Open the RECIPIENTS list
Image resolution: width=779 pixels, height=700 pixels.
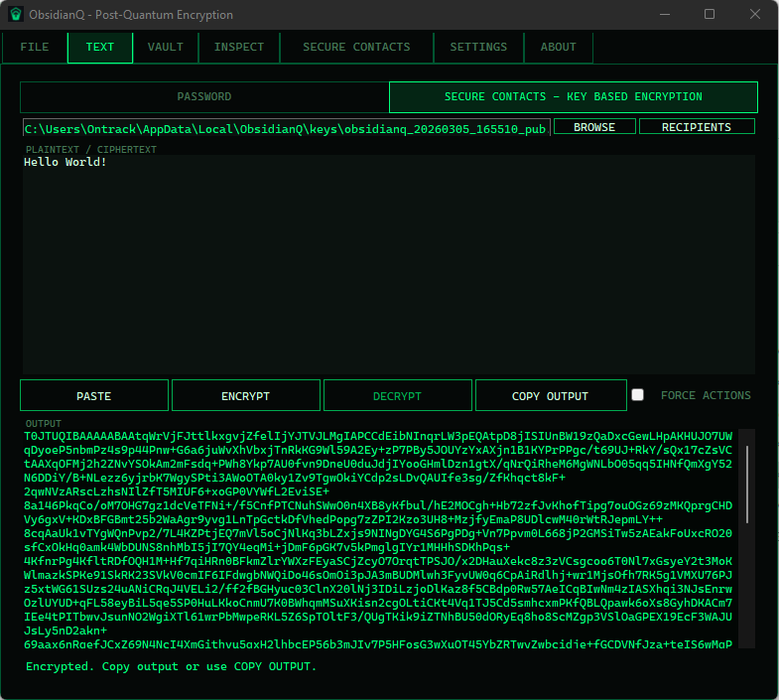tap(697, 127)
